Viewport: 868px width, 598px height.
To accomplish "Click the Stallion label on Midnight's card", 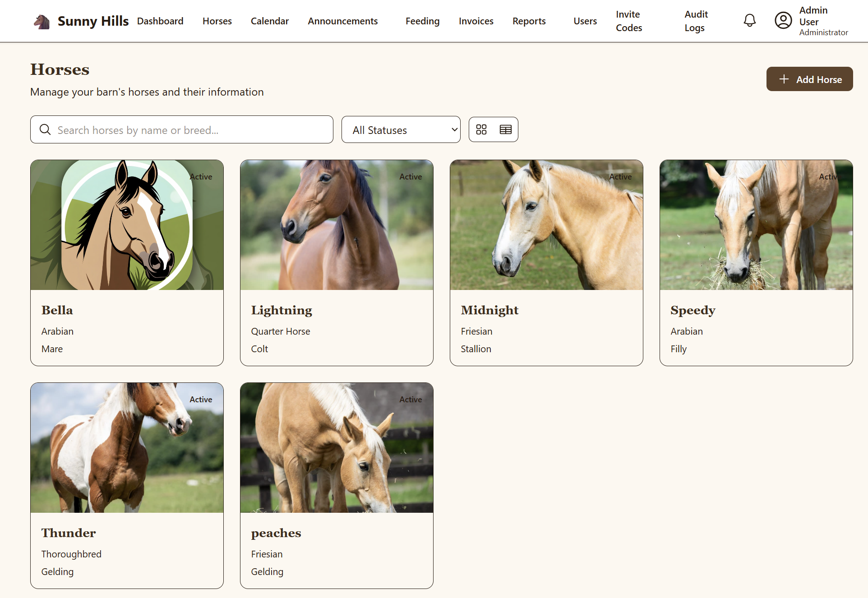I will 476,349.
